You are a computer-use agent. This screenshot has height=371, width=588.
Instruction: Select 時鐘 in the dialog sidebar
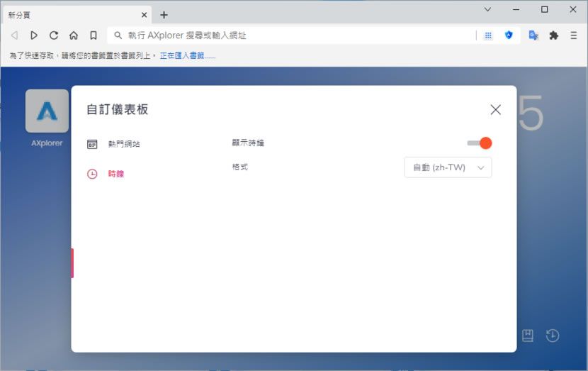(x=116, y=174)
